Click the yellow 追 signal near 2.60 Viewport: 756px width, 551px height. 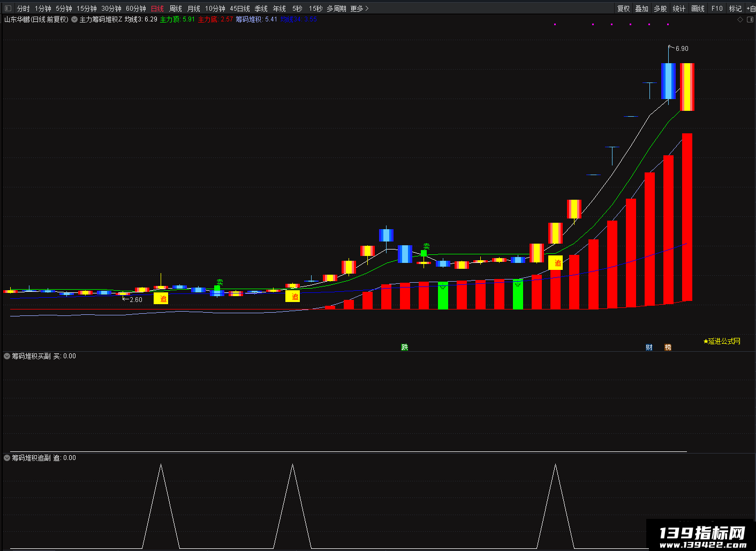161,298
